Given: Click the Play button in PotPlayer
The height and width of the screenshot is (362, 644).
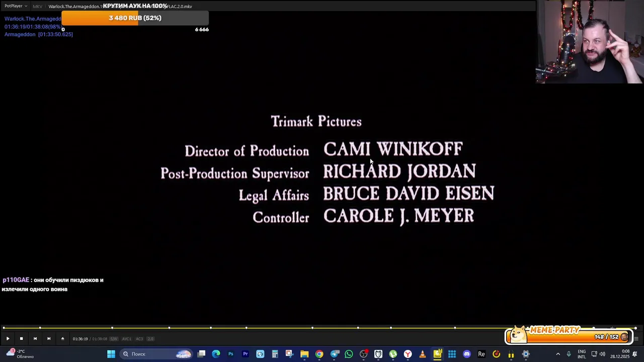Looking at the screenshot, I should [8, 339].
